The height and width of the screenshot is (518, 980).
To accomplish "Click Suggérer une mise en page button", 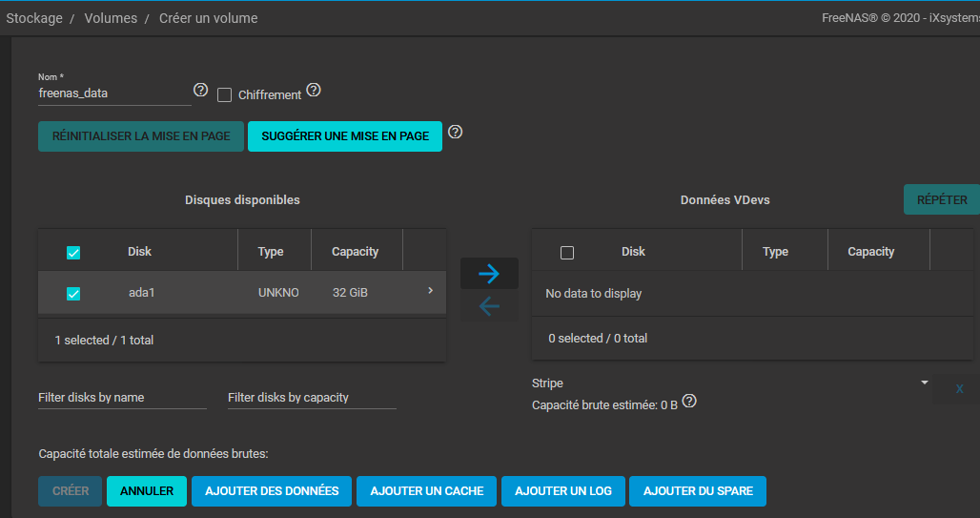I will [x=345, y=136].
